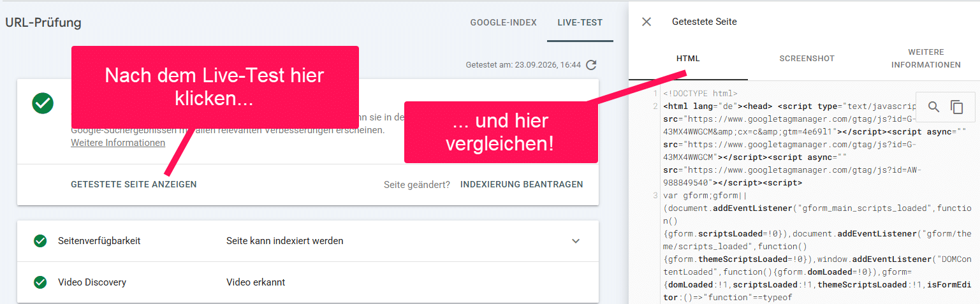Click the 'Getestet am: 23.09.2026, 16:44' timestamp
The height and width of the screenshot is (304, 980).
(x=523, y=65)
